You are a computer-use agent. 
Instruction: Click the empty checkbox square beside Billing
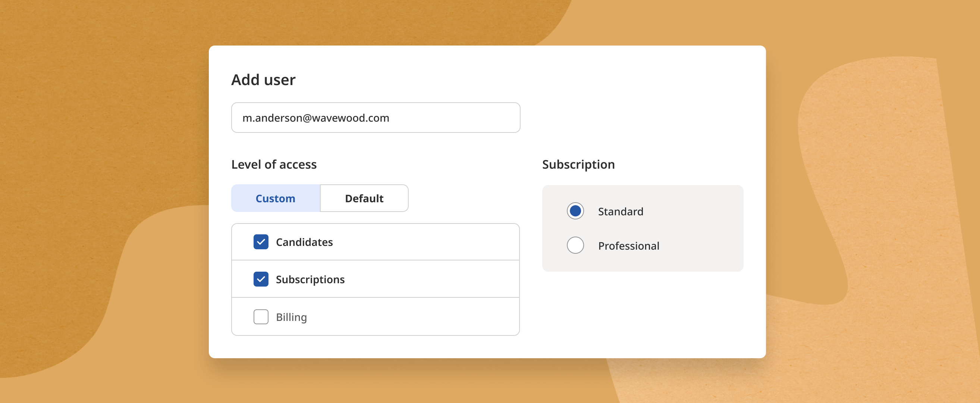pos(261,316)
